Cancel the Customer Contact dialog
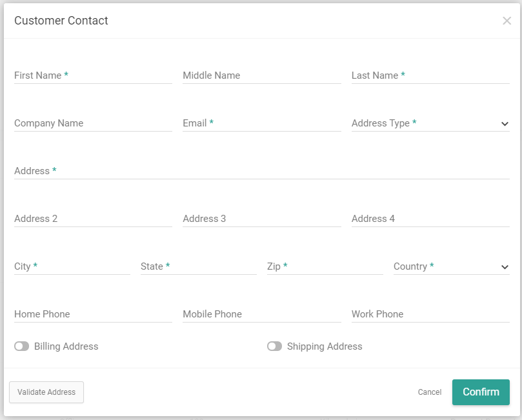The height and width of the screenshot is (420, 522). click(x=429, y=392)
